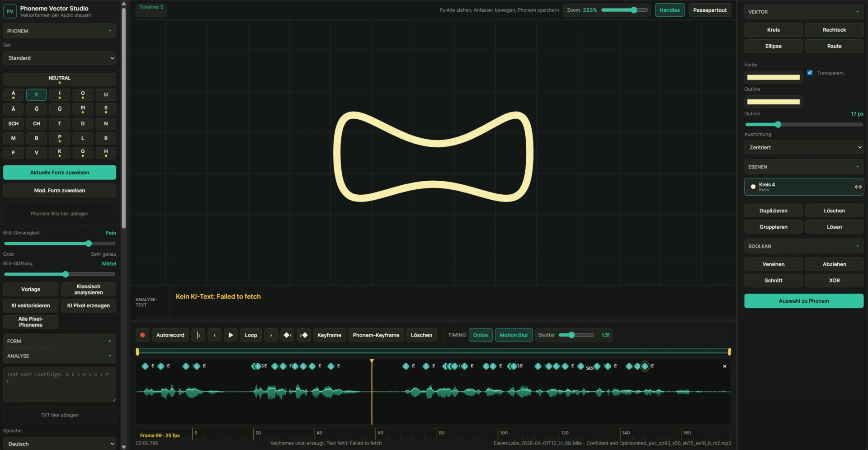Expand the FORM section
The height and width of the screenshot is (450, 868).
tap(60, 341)
